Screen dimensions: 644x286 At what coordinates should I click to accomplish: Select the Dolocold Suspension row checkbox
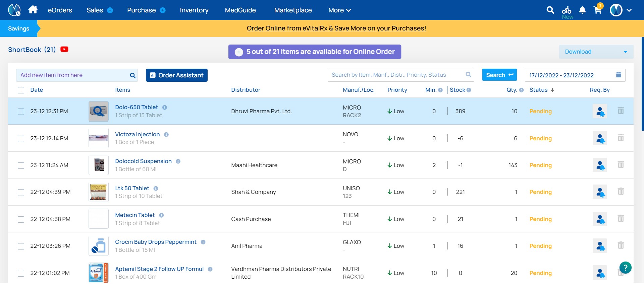[x=21, y=165]
